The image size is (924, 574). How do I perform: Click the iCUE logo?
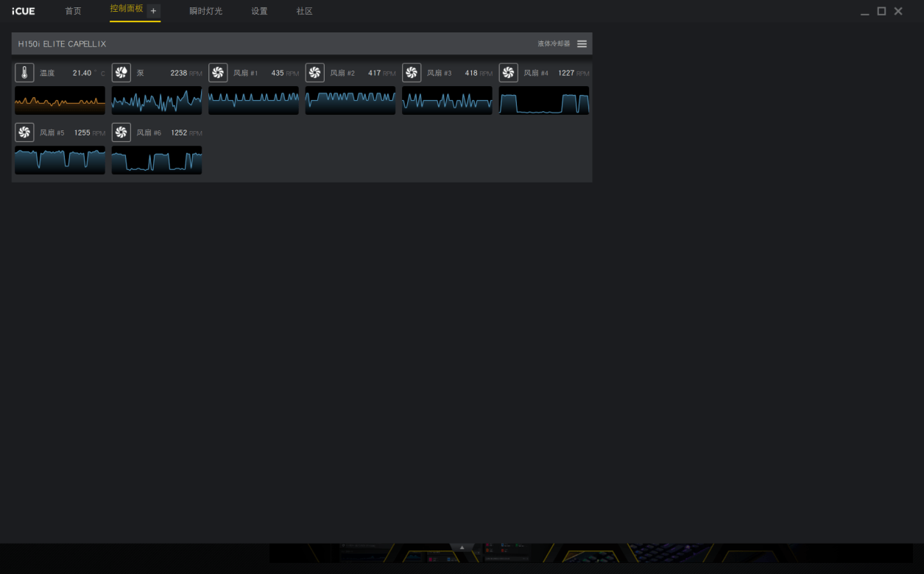pos(24,11)
